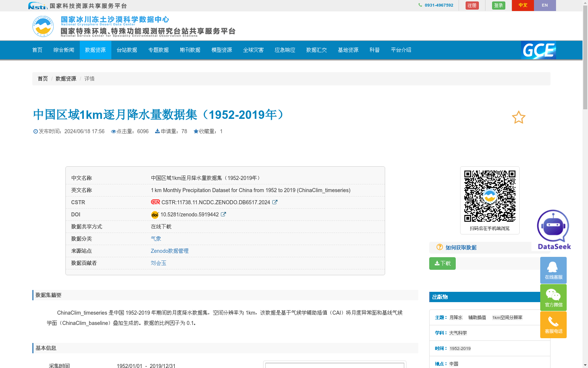588x368 pixels.
Task: Click the QR code image
Action: coord(490,196)
